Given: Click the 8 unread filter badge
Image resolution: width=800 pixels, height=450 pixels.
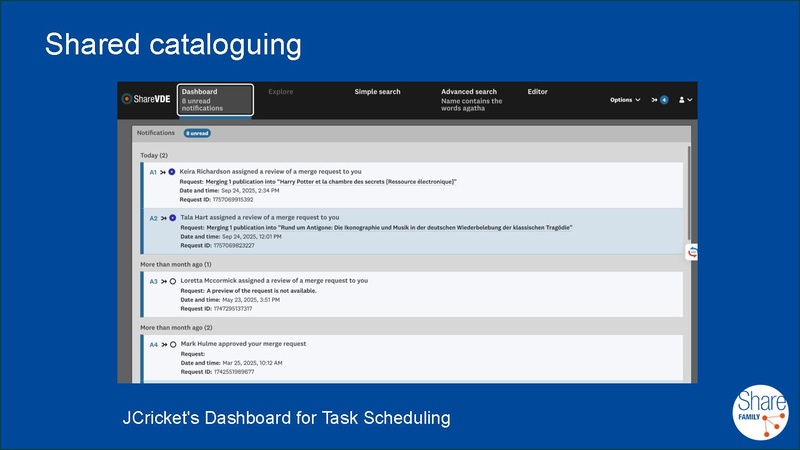Looking at the screenshot, I should point(196,133).
